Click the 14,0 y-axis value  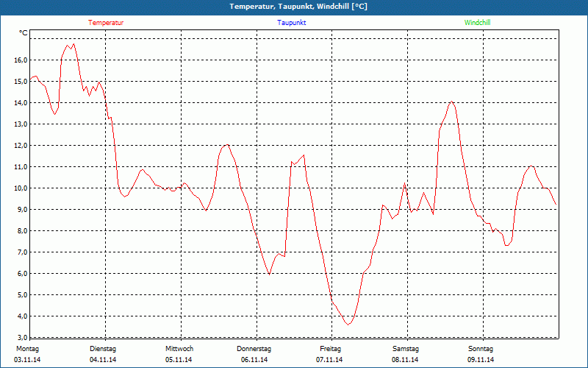coord(22,103)
